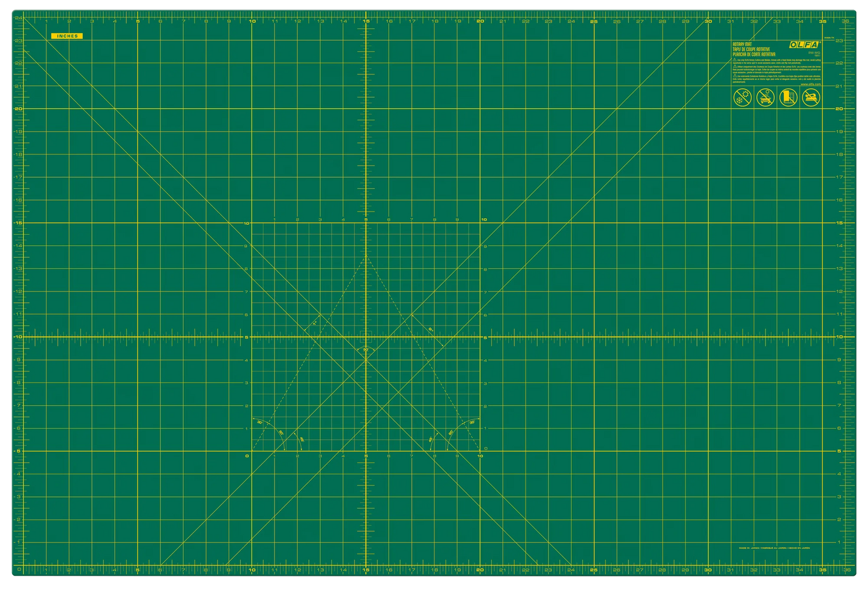Click the do not store upright icon
Screen dimensions: 868x589
[x=788, y=97]
